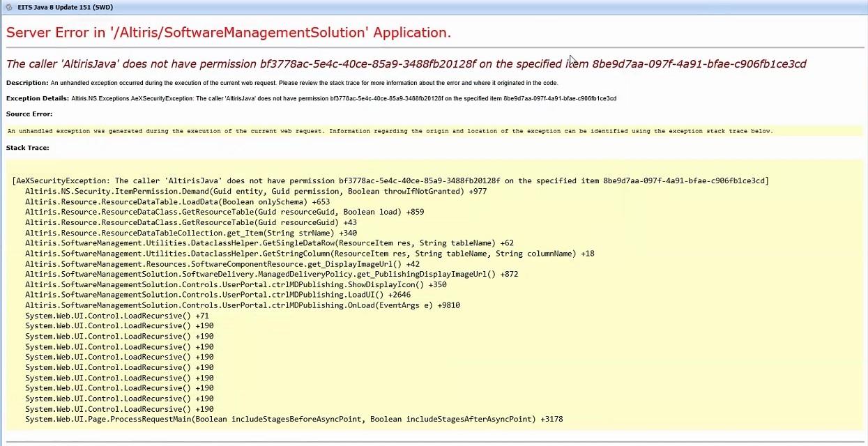Click the 'ctrlMDPublishing.LoadUI() +2646' line
Screen dimensions: 868x446
click(x=218, y=295)
